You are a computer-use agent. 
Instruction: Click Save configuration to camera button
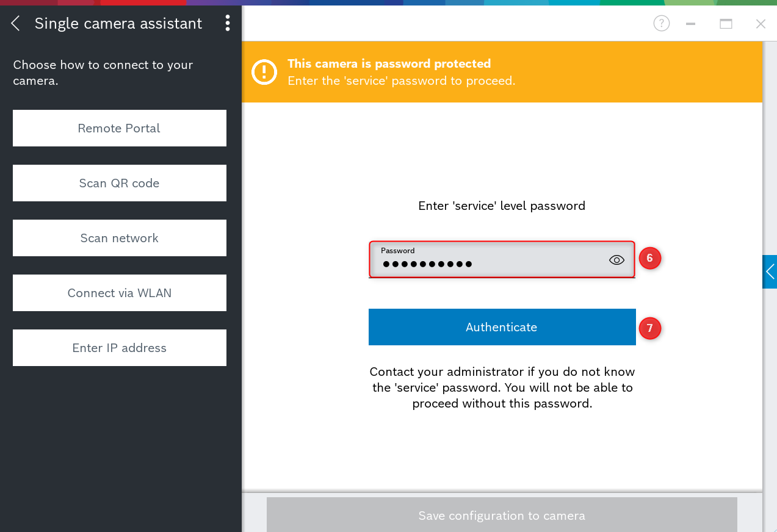click(x=501, y=516)
